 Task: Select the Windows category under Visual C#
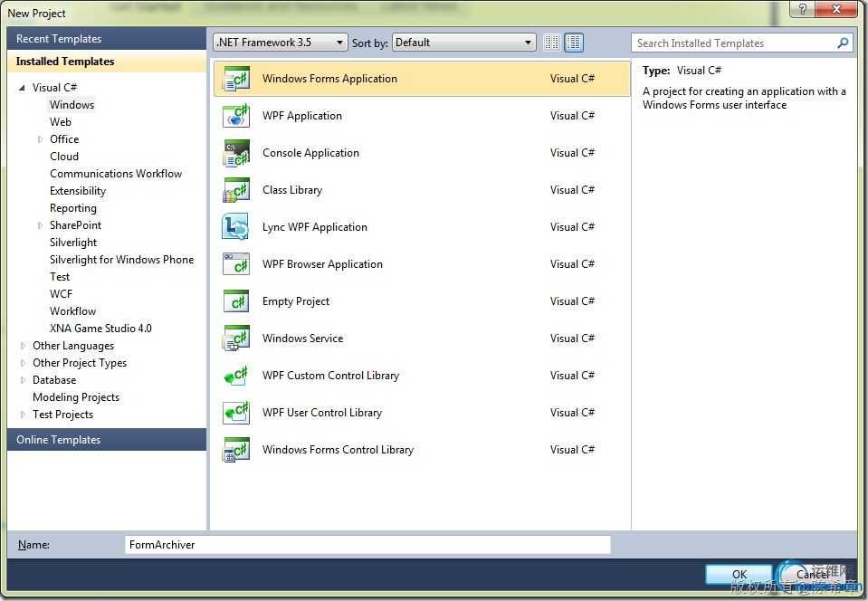[72, 105]
